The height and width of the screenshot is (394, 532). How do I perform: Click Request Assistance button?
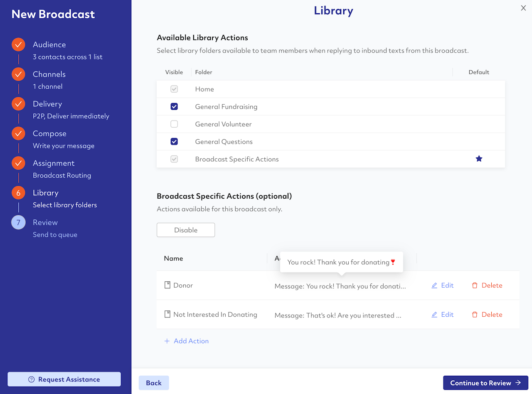pyautogui.click(x=64, y=379)
